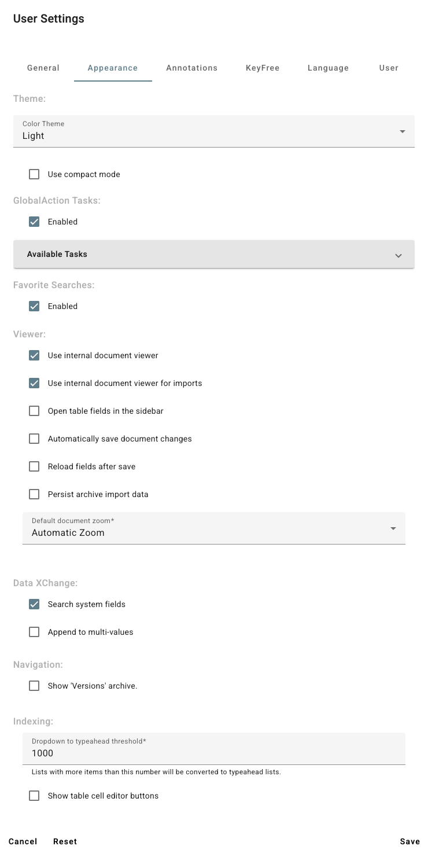Image resolution: width=428 pixels, height=868 pixels.
Task: Enable 'Open table fields in the sidebar'
Action: point(34,410)
